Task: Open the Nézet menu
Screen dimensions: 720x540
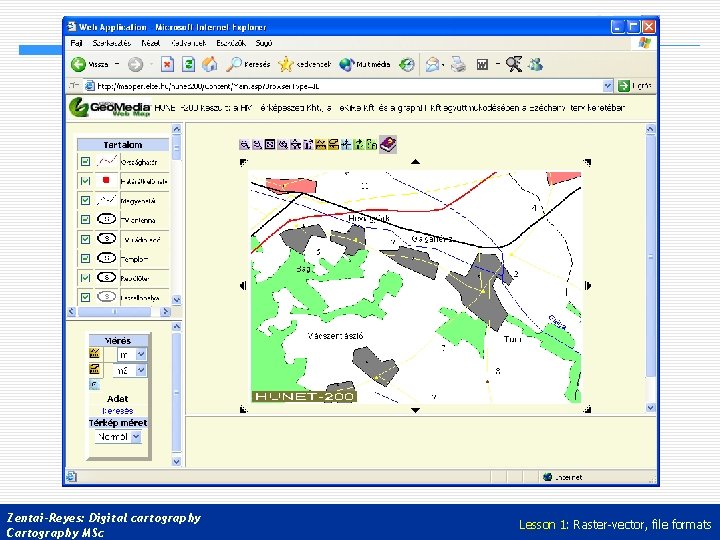Action: pos(151,43)
